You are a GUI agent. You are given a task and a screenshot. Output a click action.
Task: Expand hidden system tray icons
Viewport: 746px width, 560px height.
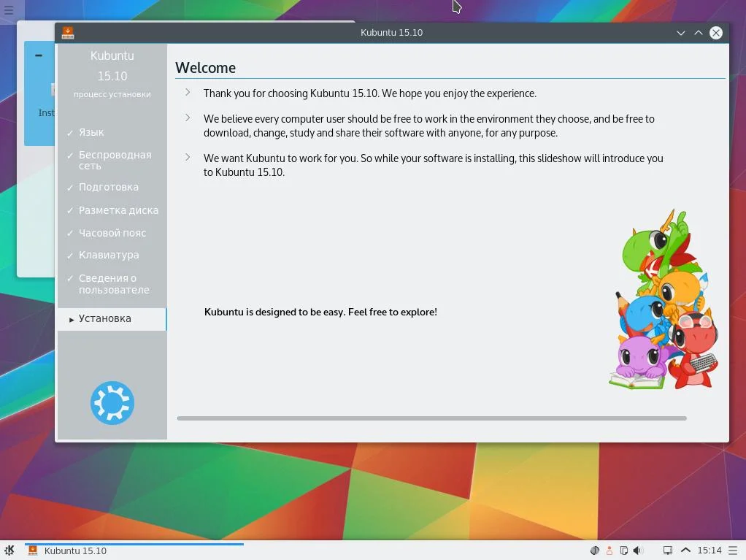pyautogui.click(x=685, y=550)
